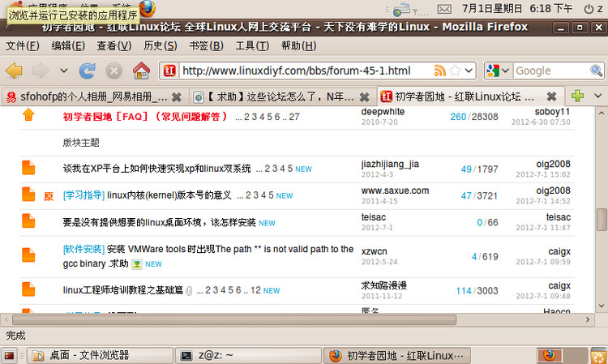This screenshot has width=608, height=364.
Task: Open the 文件(F) menu
Action: (22, 45)
